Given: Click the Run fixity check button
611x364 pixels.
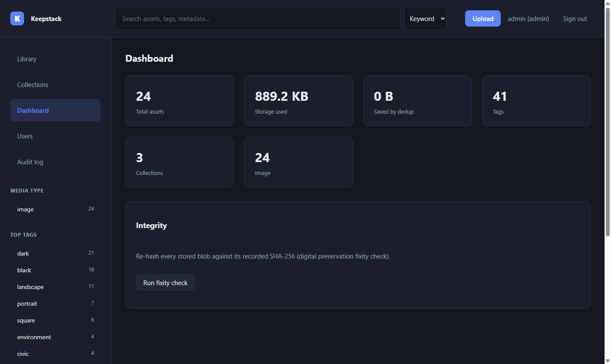Looking at the screenshot, I should (x=165, y=283).
